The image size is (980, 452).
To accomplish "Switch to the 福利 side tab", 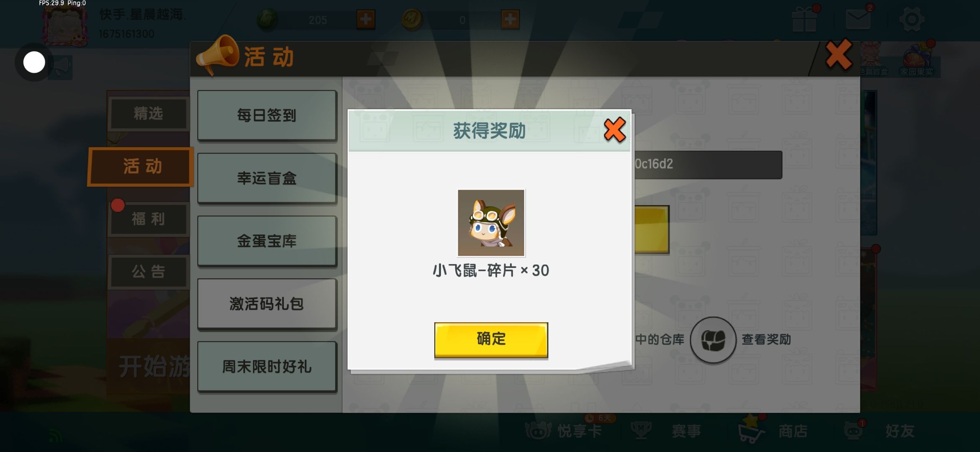I will 148,219.
